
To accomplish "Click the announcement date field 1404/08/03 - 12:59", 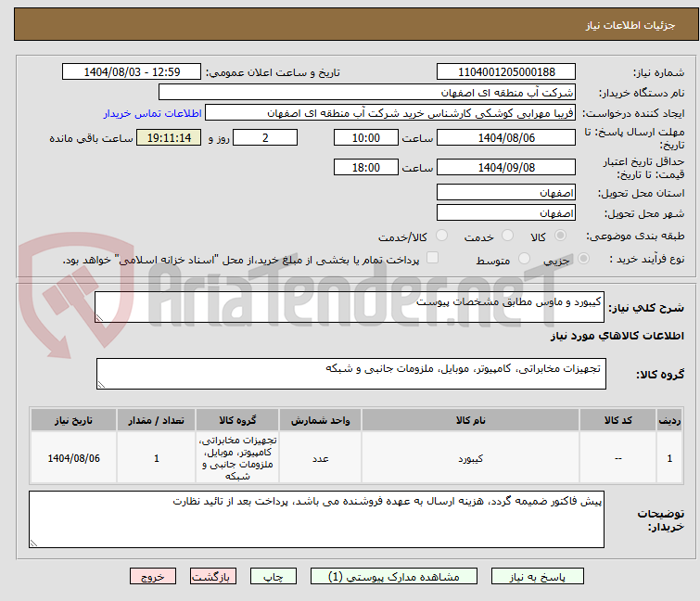I will pos(132,72).
